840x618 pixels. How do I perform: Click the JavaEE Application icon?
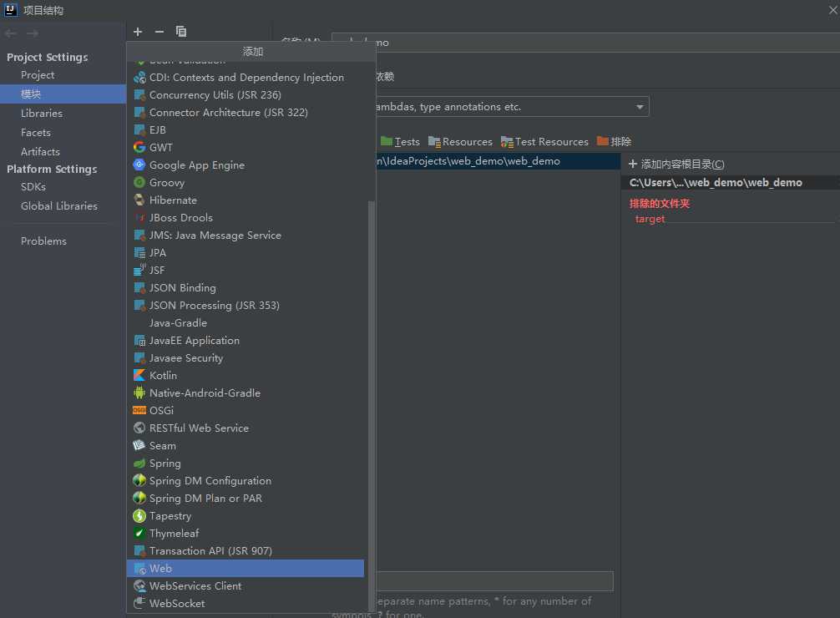(x=139, y=341)
